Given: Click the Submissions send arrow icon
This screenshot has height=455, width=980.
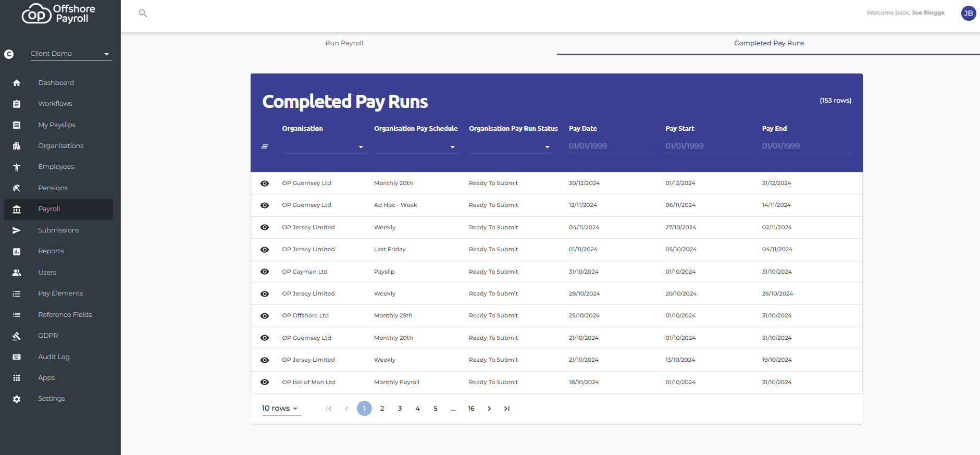Looking at the screenshot, I should pos(17,230).
